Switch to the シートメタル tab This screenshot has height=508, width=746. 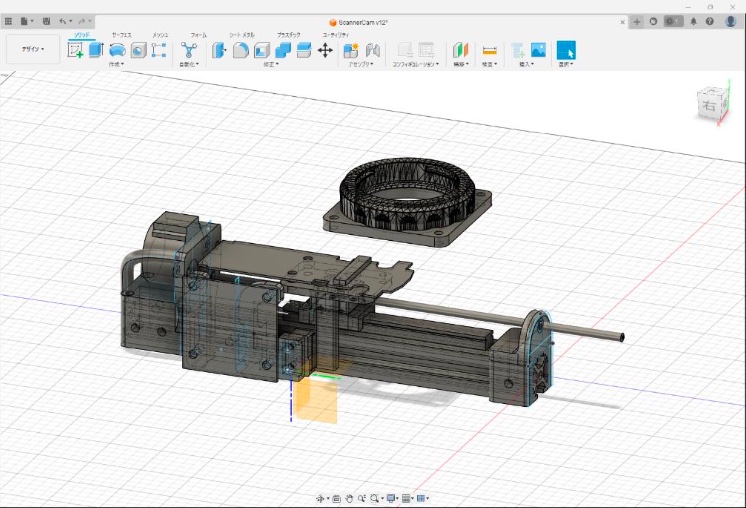tap(243, 35)
